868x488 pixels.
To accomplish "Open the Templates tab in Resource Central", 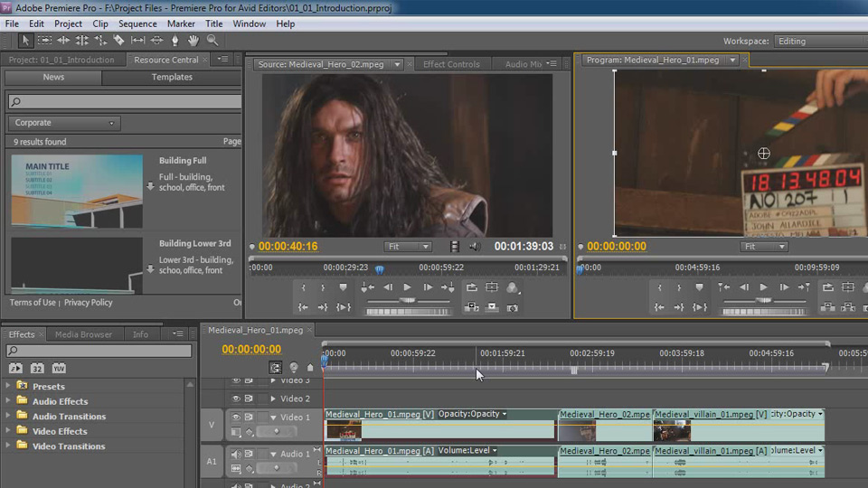I will (172, 77).
